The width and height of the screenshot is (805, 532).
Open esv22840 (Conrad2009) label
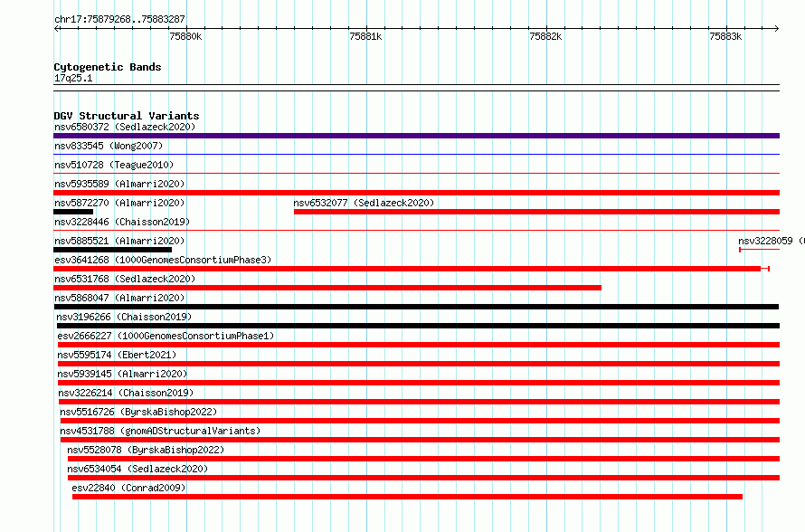coord(128,488)
